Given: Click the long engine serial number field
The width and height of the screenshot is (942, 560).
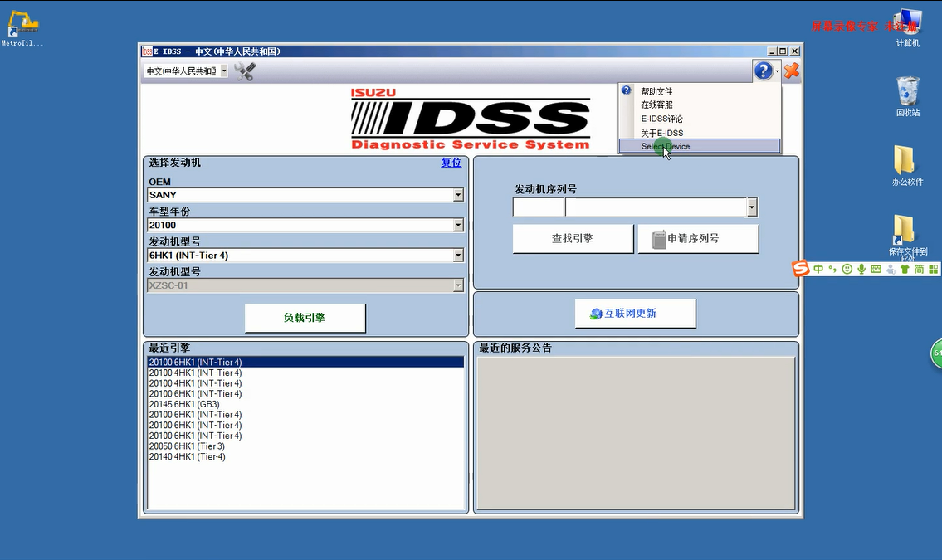Looking at the screenshot, I should (656, 207).
